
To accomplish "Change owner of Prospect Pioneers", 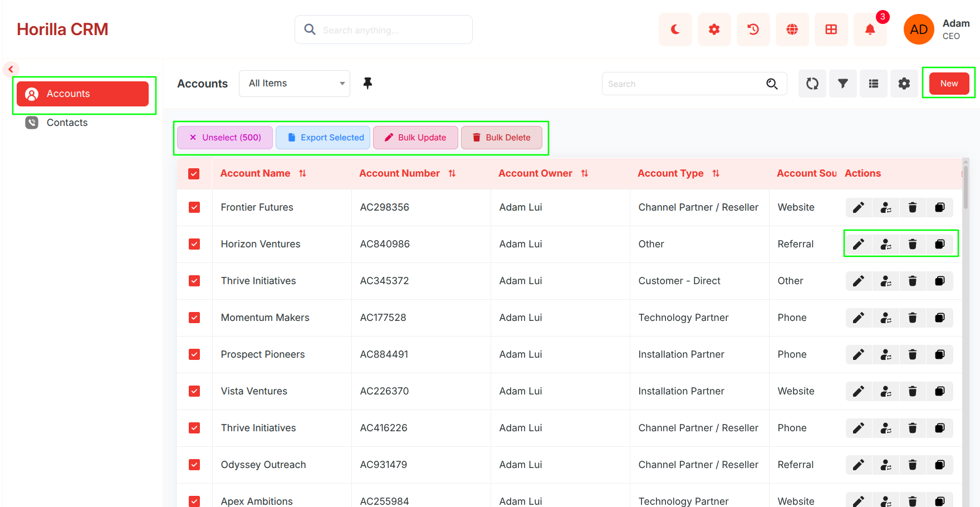I will [886, 354].
